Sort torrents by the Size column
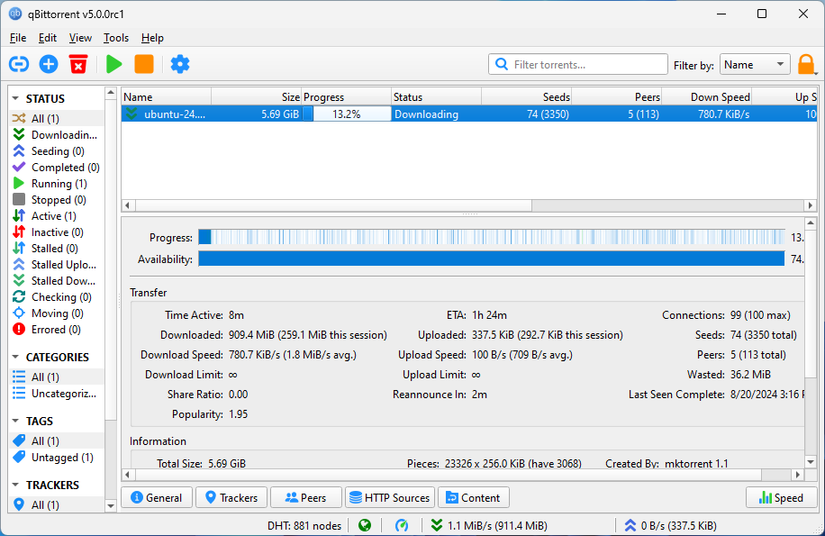Screen dimensions: 825x536 click(x=256, y=97)
